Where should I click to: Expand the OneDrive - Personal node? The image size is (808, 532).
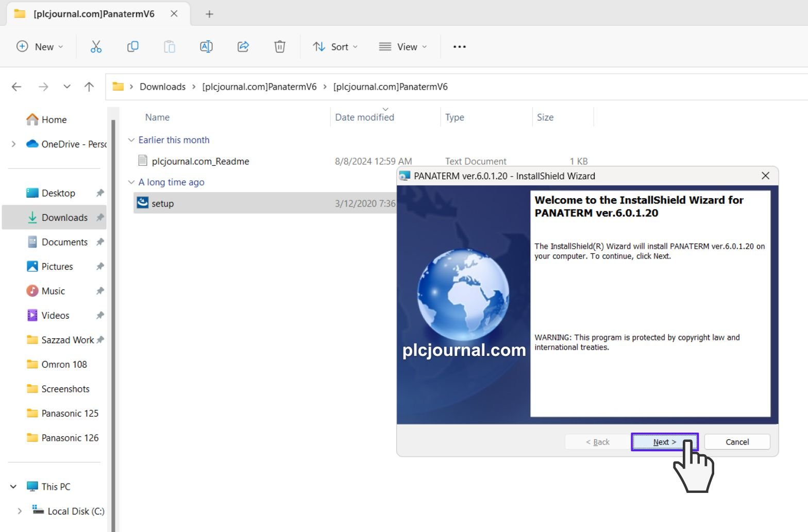click(13, 144)
